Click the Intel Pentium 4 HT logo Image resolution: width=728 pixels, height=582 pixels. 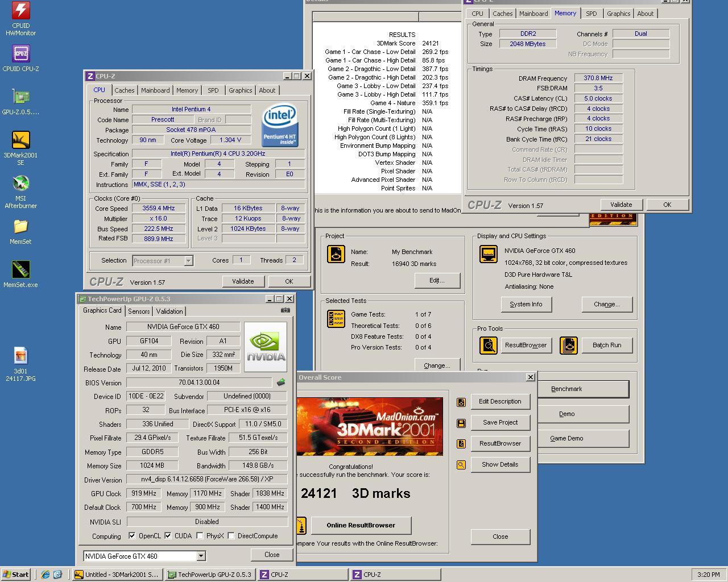(x=280, y=126)
